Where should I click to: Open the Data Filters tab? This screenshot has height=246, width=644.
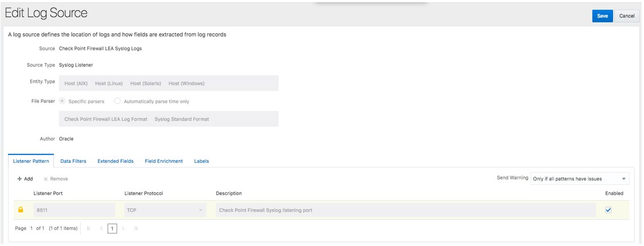(73, 161)
